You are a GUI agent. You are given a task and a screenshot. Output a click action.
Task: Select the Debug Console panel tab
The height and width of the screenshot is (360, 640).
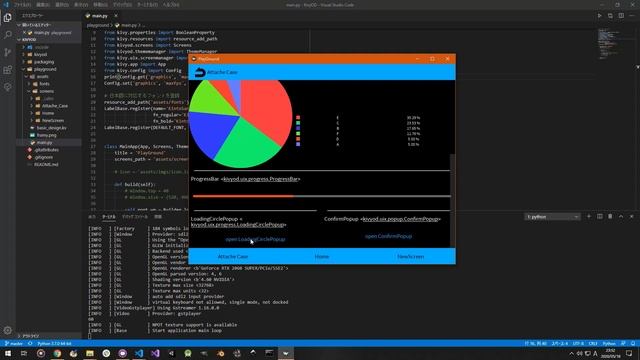click(135, 217)
